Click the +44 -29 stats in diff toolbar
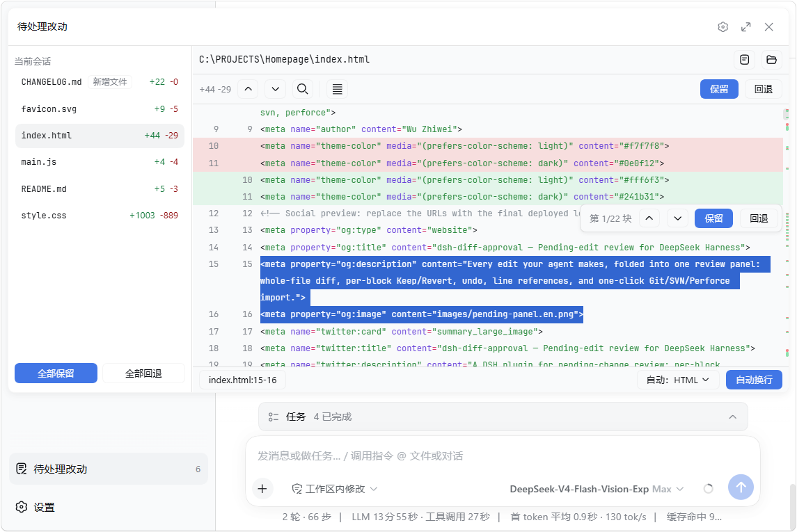797x532 pixels. (215, 89)
